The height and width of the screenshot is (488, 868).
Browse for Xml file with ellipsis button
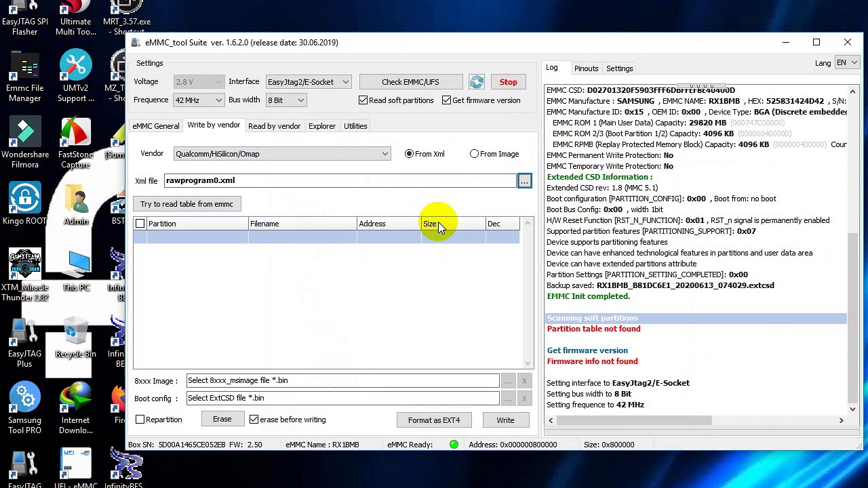524,180
